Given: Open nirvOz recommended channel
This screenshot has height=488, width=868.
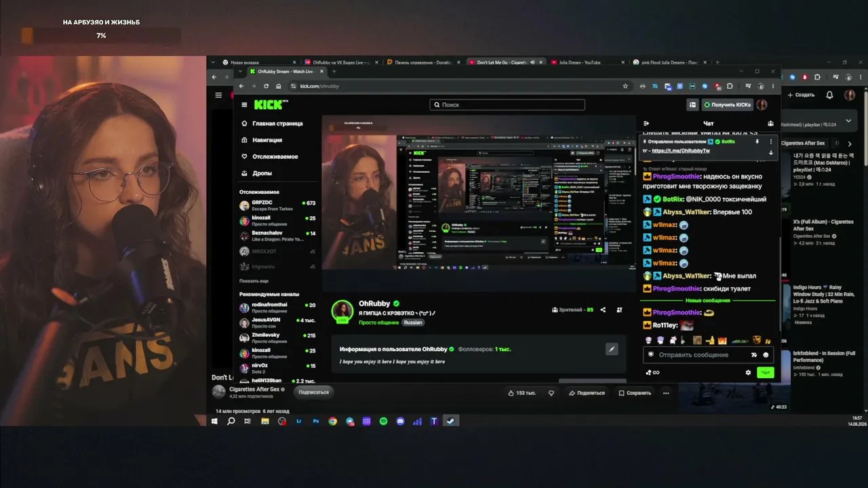Looking at the screenshot, I should [x=278, y=368].
